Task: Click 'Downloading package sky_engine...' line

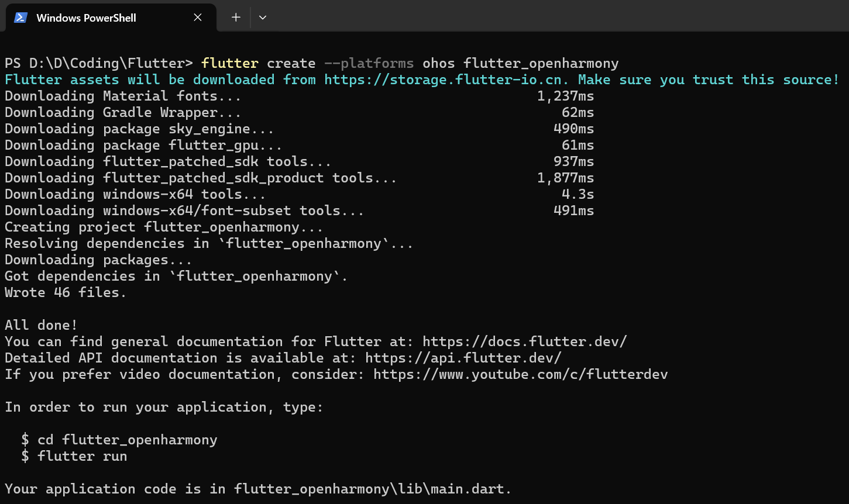Action: [139, 129]
